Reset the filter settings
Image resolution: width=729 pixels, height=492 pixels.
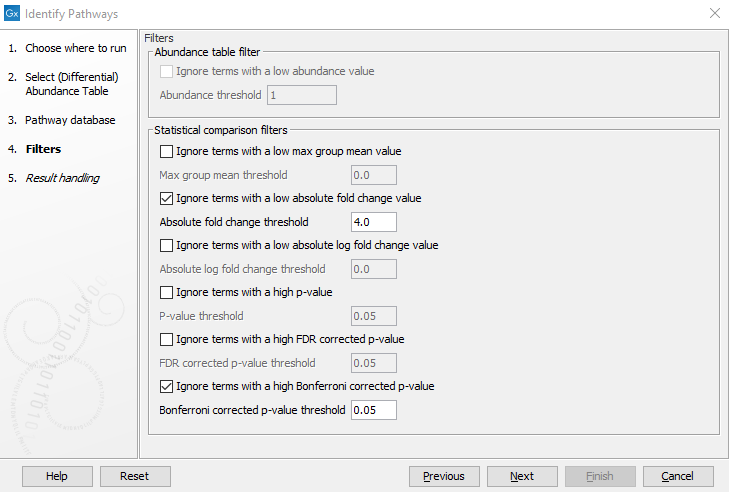(135, 476)
